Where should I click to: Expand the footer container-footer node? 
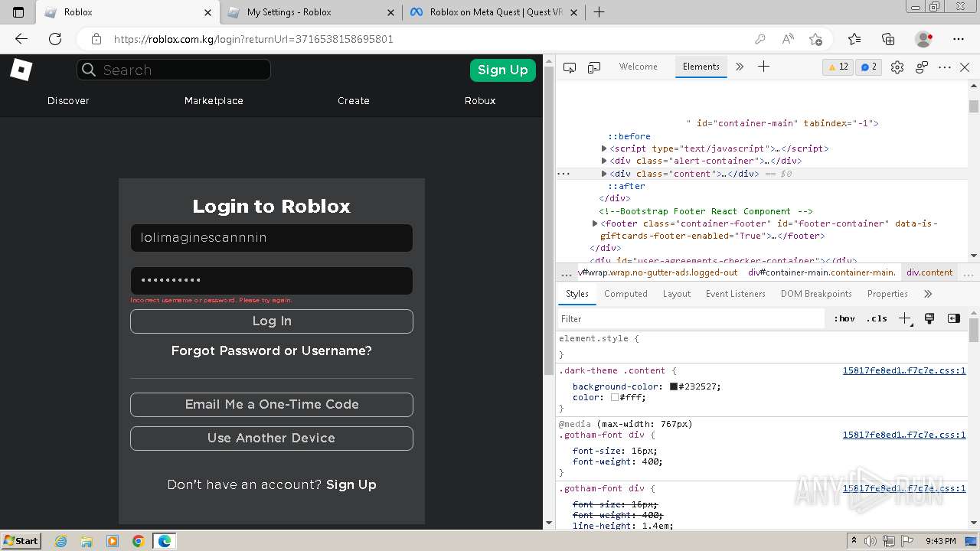coord(595,223)
